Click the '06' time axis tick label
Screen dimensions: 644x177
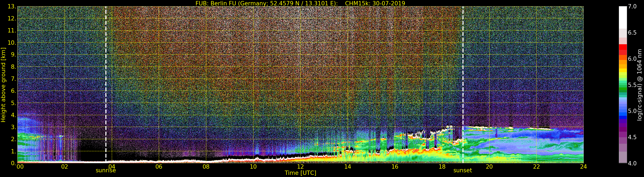[x=159, y=166]
